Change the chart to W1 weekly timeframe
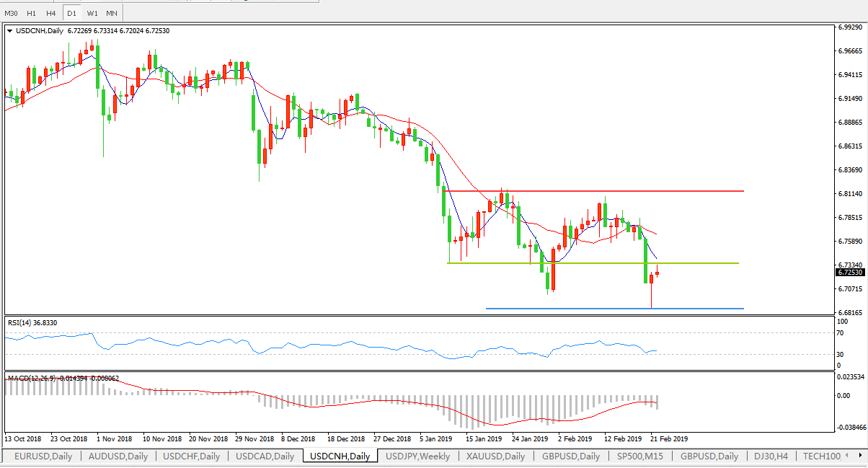The image size is (868, 468). (x=92, y=13)
